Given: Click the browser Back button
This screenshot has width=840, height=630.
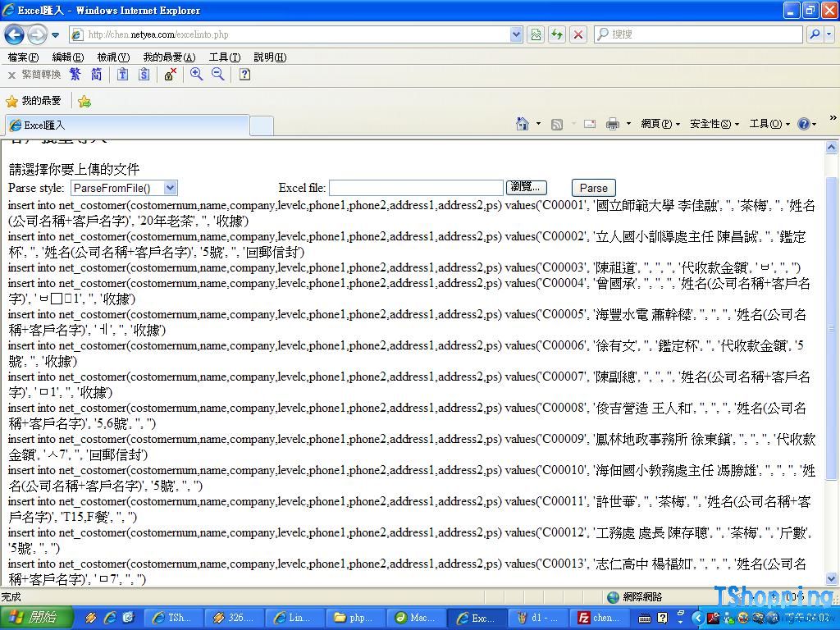Looking at the screenshot, I should 14,34.
